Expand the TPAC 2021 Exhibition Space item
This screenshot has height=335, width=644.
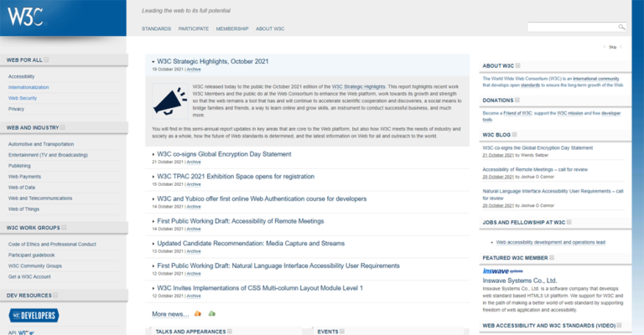pos(153,177)
